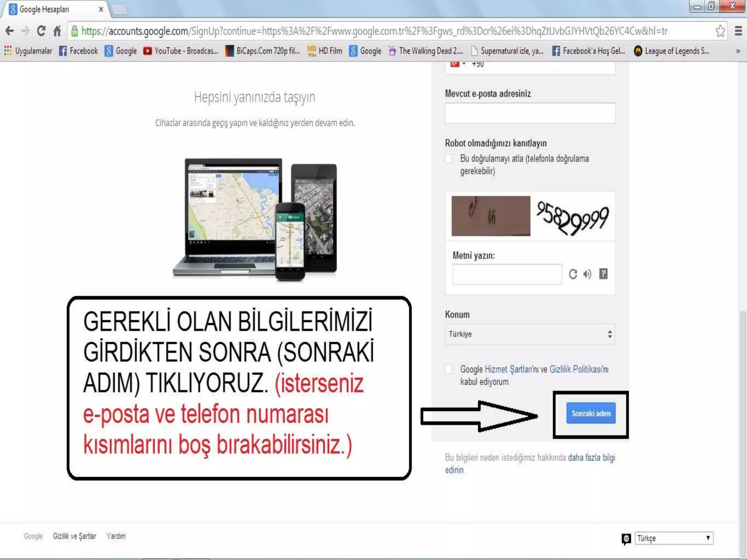Screen dimensions: 747x560
Task: Bookmark this page with the star icon
Action: point(720,31)
